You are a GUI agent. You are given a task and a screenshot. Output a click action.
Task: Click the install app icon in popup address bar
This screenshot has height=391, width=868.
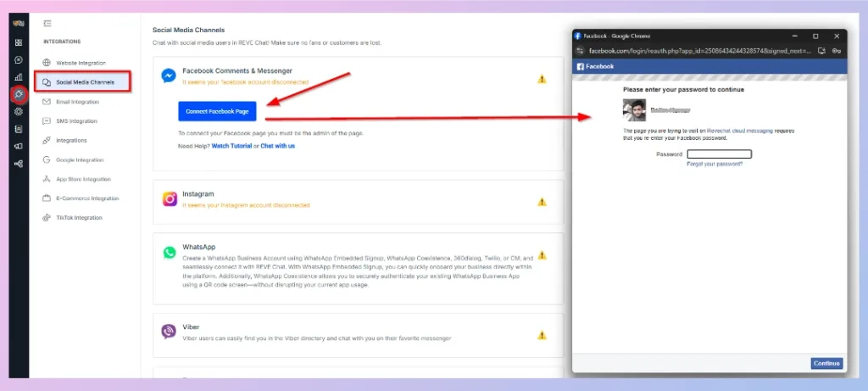point(821,50)
